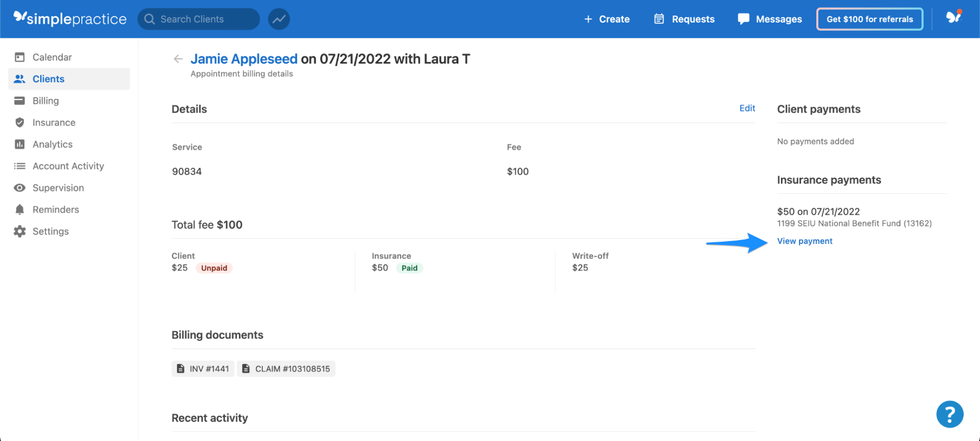Open Reminders in the sidebar
The image size is (980, 441).
click(55, 209)
